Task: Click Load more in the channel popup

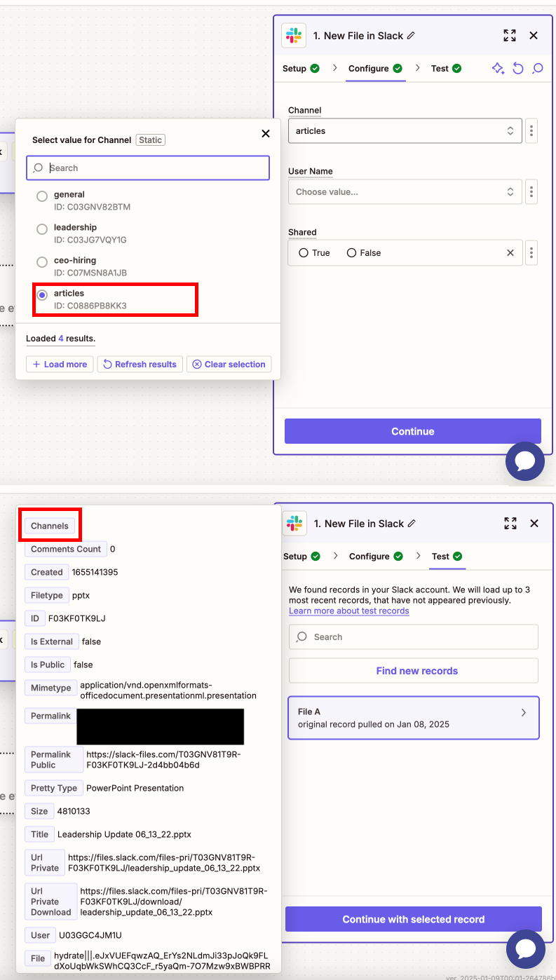Action: (x=60, y=365)
